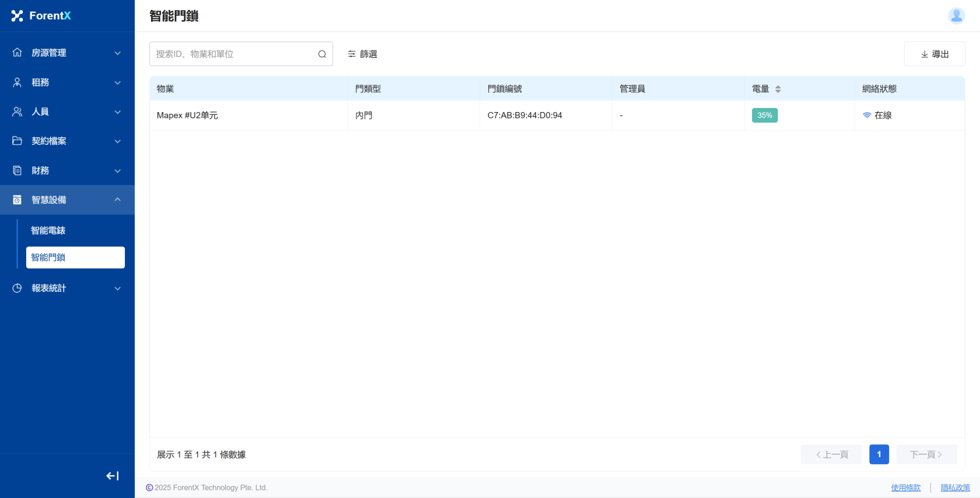This screenshot has height=498, width=980.
Task: Click the 房源管理 house icon
Action: tap(17, 53)
